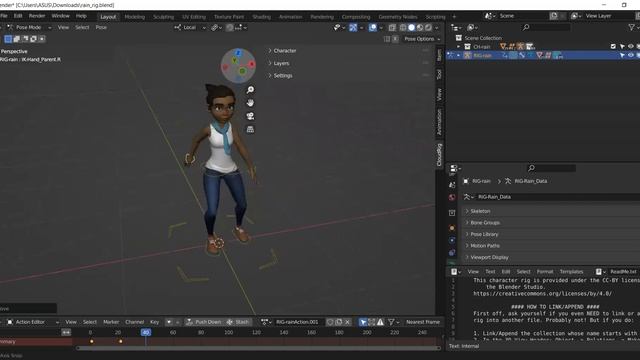Select material preview shading icon
The image size is (640, 360).
pos(420,27)
